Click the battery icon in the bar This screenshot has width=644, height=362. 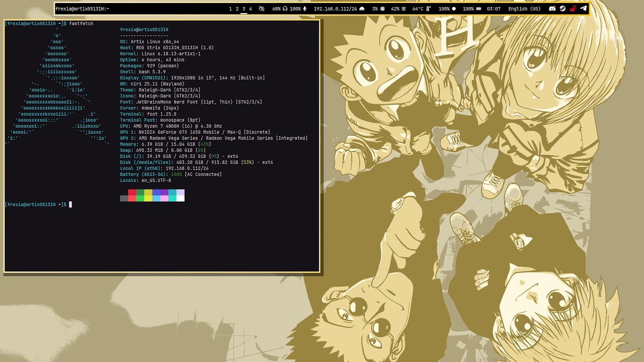coord(478,9)
